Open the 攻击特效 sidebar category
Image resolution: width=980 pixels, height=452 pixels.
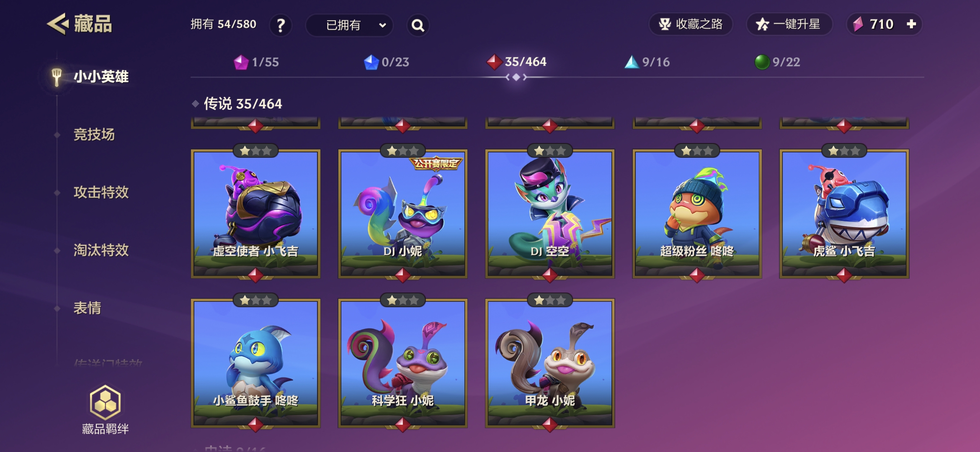point(101,192)
